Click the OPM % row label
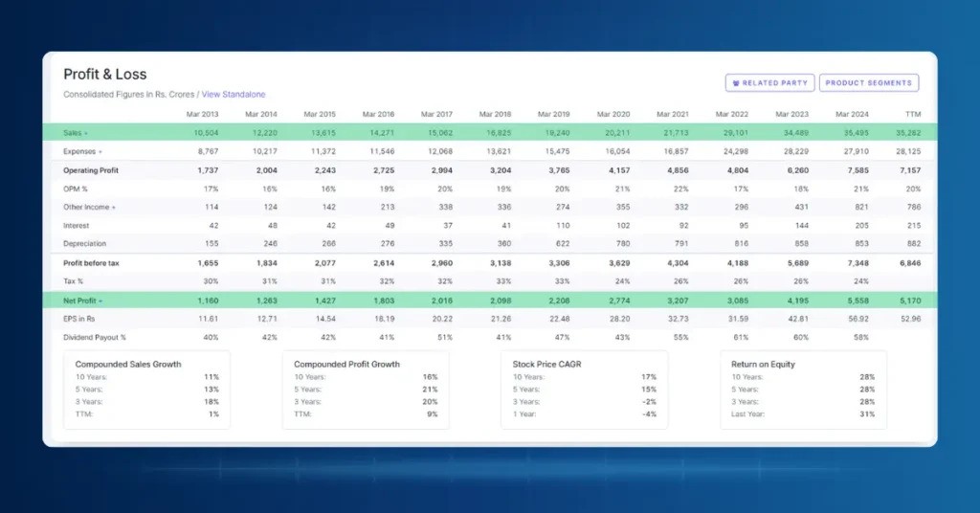Viewport: 980px width, 513px height. point(75,189)
